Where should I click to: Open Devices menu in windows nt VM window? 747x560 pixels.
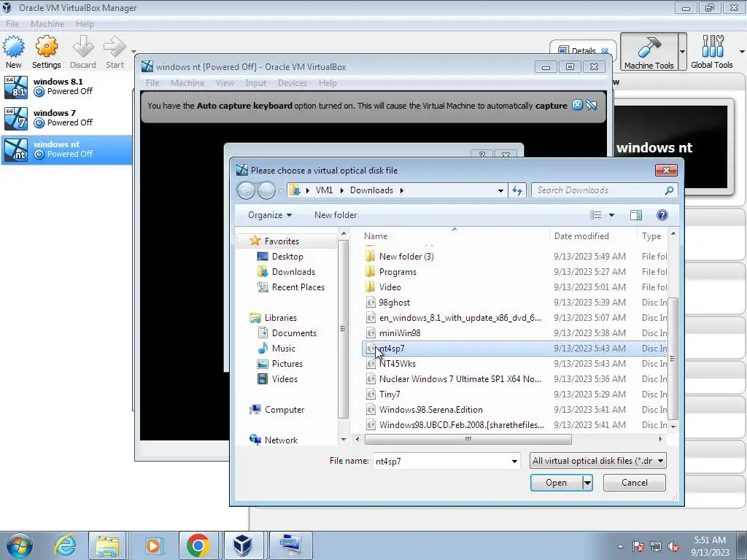click(293, 83)
